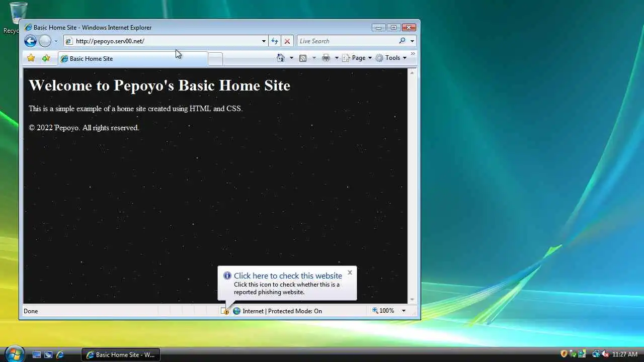Click the Print icon
Image resolution: width=644 pixels, height=362 pixels.
[x=326, y=58]
